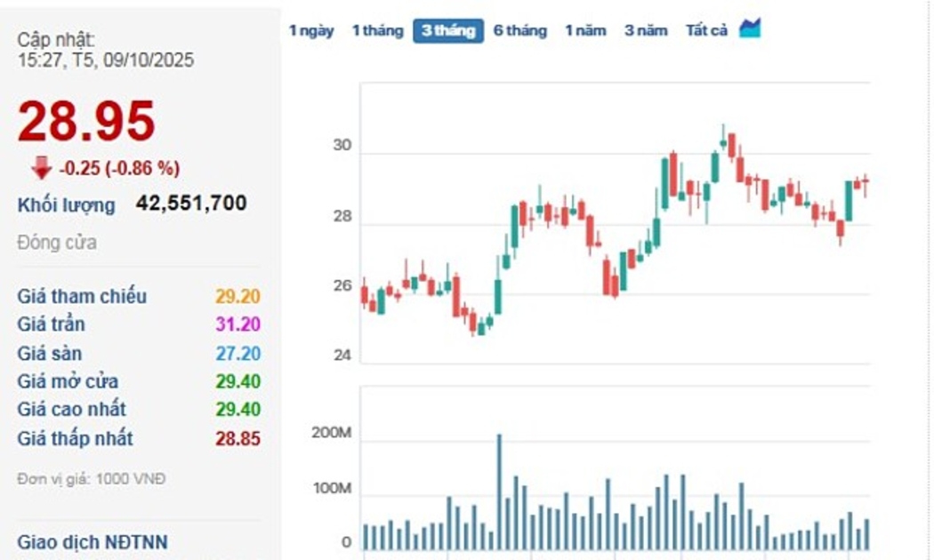The image size is (934, 560).
Task: Select the highlighted 3 tháng tab
Action: [x=448, y=30]
